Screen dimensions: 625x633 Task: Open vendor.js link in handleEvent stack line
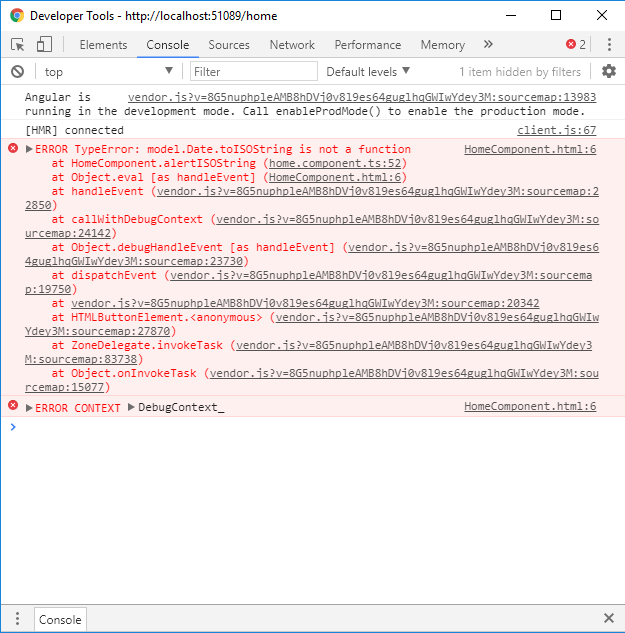(x=378, y=191)
